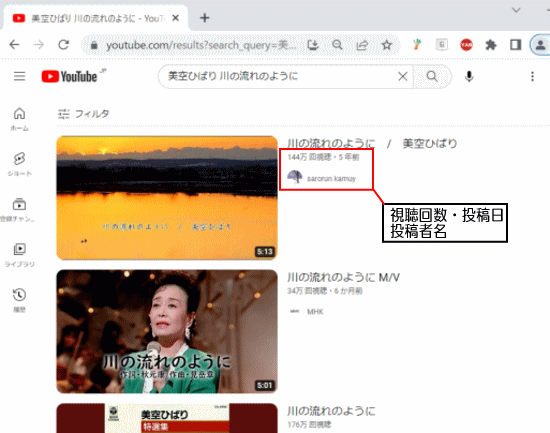Click the search magnifier button
The width and height of the screenshot is (550, 433).
432,76
